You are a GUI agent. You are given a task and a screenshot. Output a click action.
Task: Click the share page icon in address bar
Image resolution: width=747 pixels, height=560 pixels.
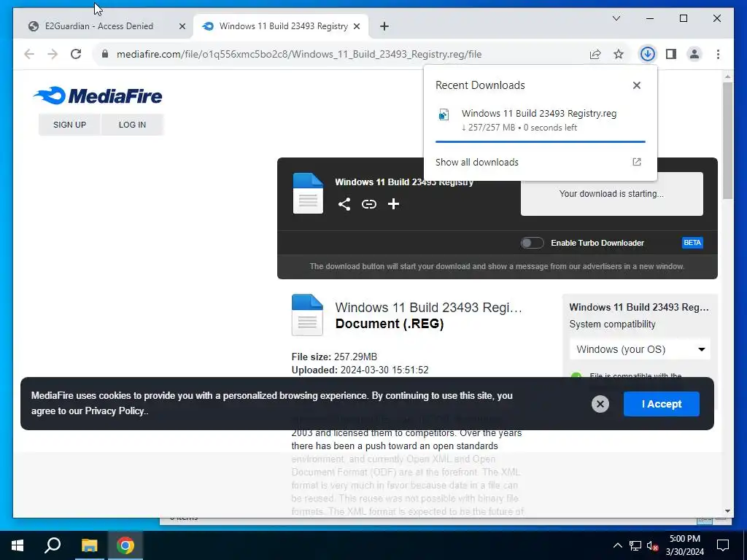click(x=595, y=54)
